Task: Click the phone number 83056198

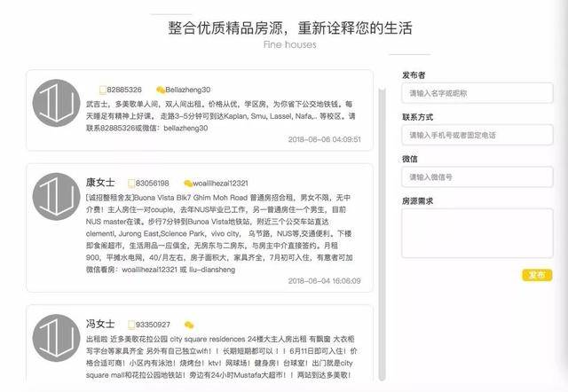Action: [153, 184]
